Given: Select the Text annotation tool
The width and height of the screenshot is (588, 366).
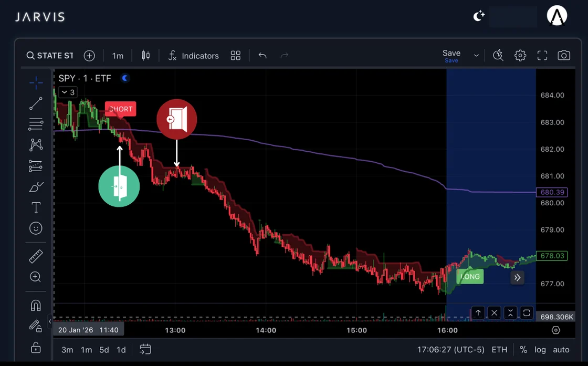Looking at the screenshot, I should (36, 207).
